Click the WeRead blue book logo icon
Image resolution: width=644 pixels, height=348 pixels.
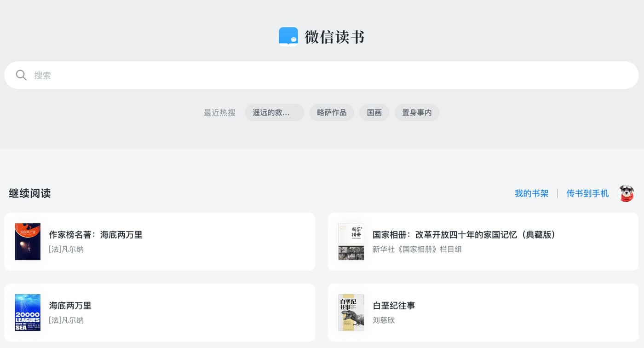[x=288, y=37]
